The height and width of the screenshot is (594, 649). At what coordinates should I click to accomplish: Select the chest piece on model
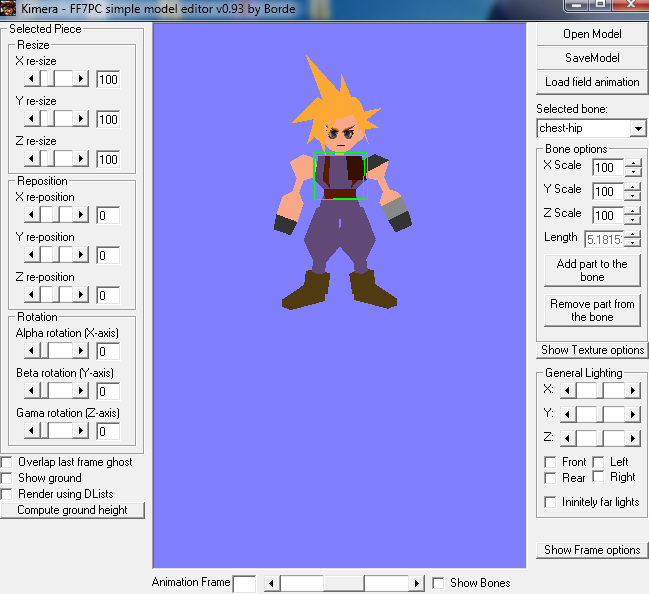click(340, 176)
